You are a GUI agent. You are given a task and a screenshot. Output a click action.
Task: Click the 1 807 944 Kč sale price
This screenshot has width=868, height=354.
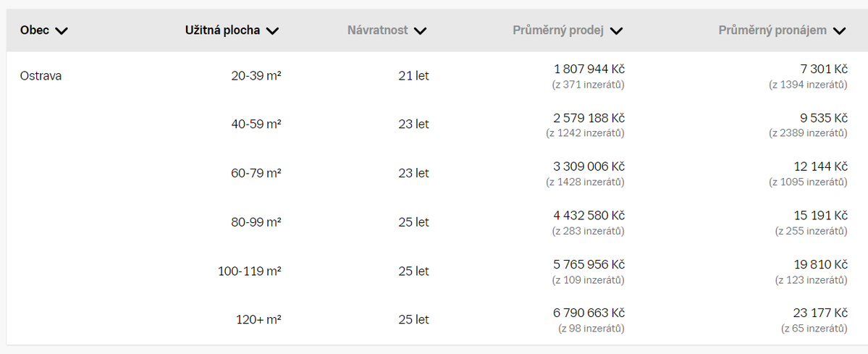coord(589,69)
